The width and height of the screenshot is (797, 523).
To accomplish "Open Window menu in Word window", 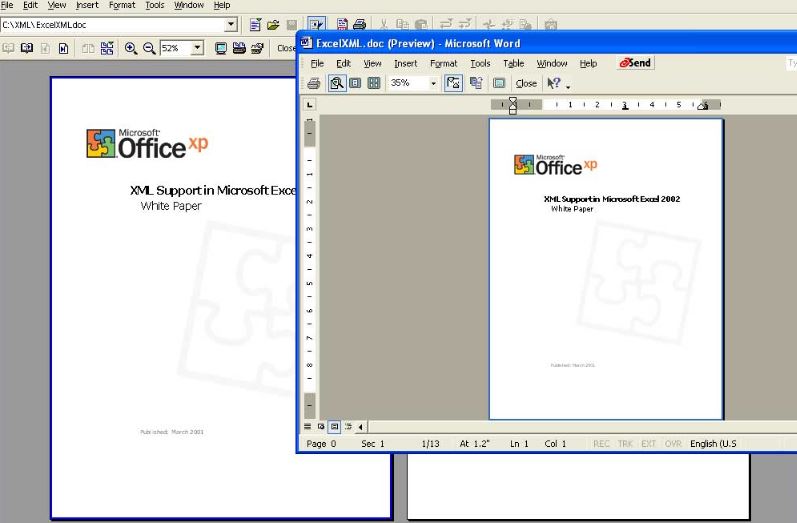I will [551, 64].
